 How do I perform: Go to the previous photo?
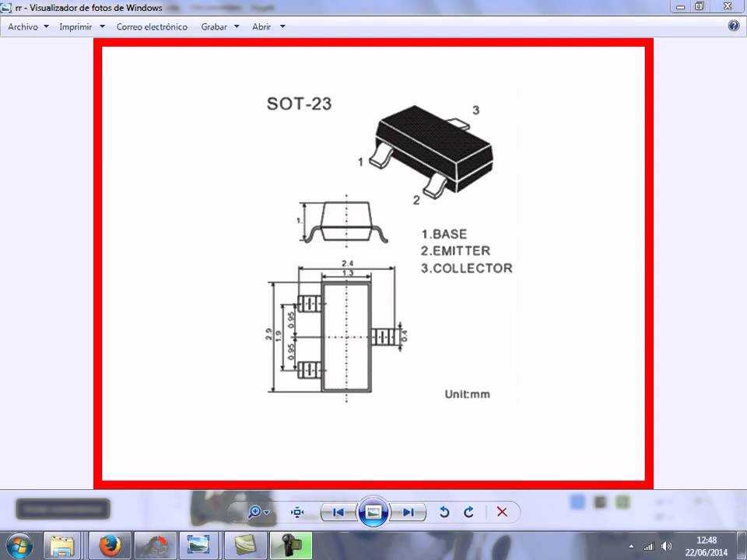[338, 512]
